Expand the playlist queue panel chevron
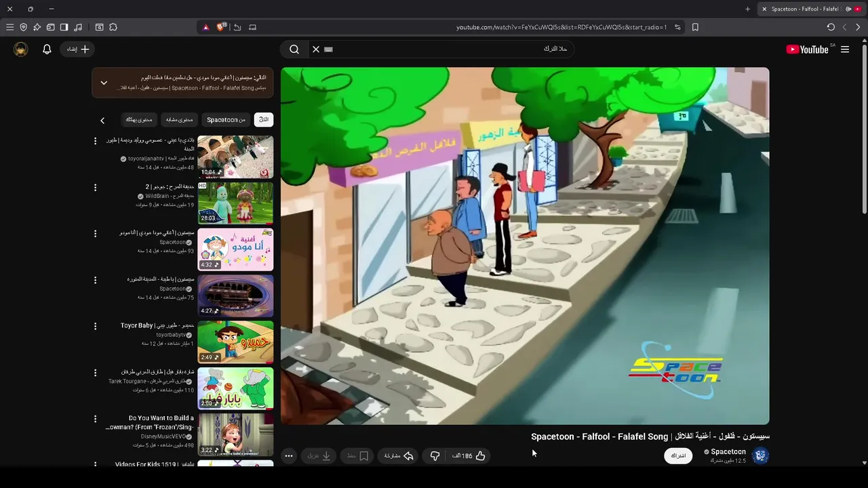This screenshot has height=488, width=868. 104,83
